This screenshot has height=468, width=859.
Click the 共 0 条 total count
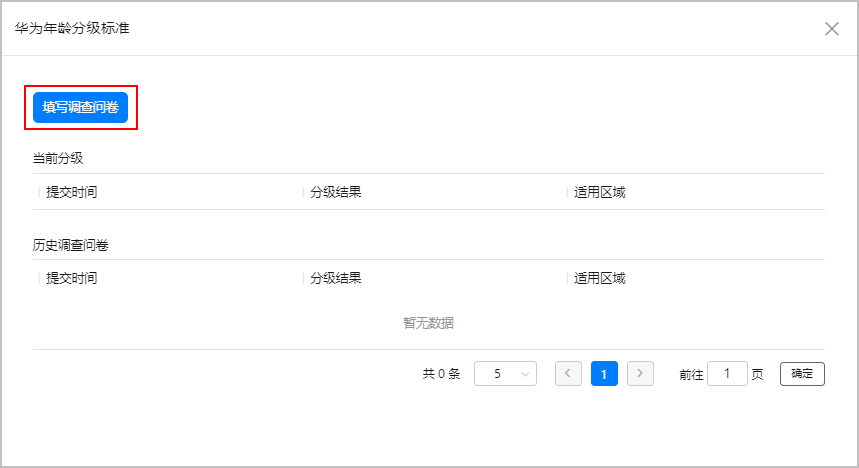(x=441, y=374)
